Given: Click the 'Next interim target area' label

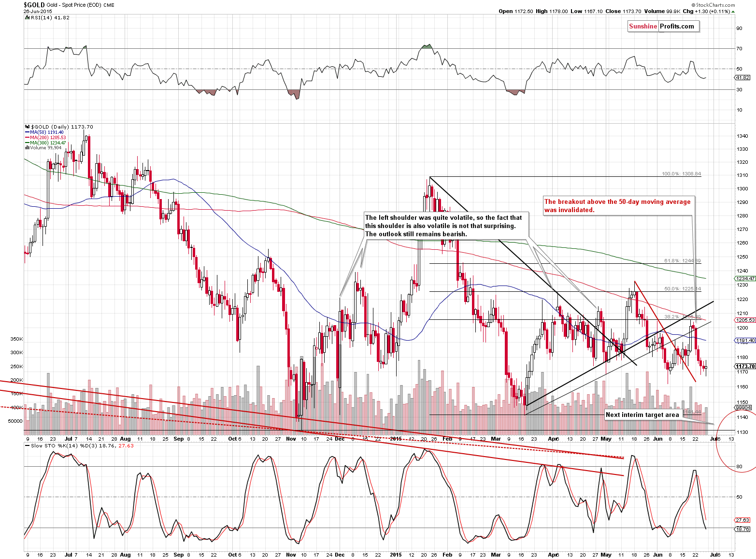Looking at the screenshot, I should (x=642, y=415).
